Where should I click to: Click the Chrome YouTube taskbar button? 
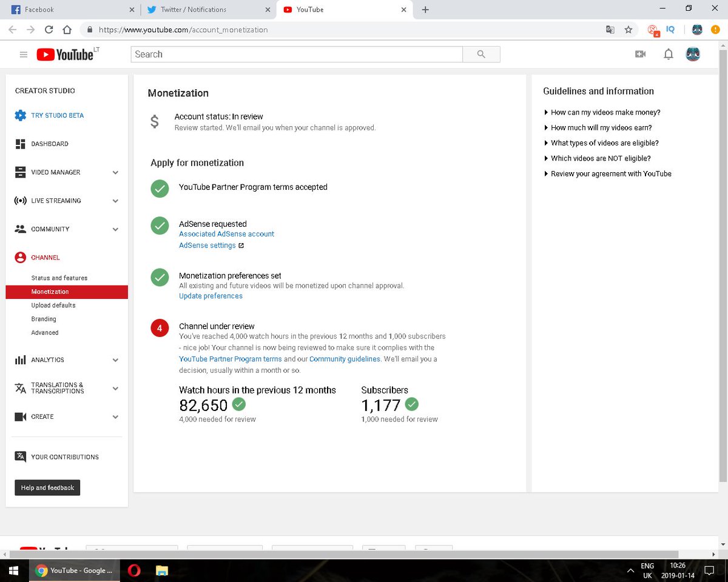click(74, 570)
